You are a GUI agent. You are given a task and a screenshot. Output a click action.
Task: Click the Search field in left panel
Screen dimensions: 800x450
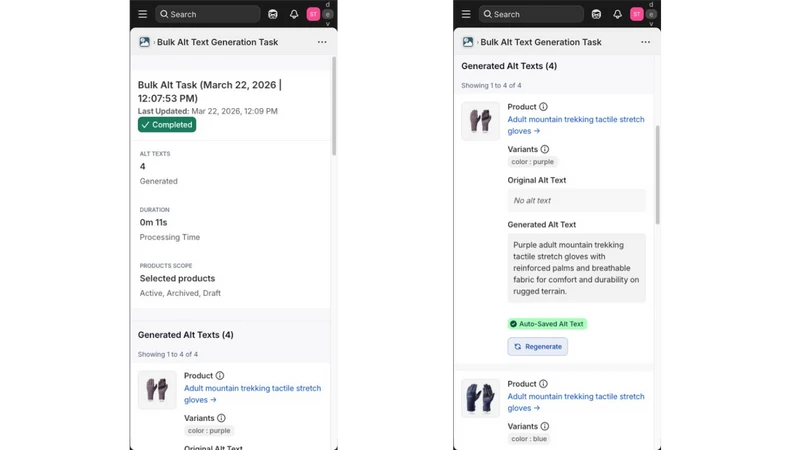point(208,14)
